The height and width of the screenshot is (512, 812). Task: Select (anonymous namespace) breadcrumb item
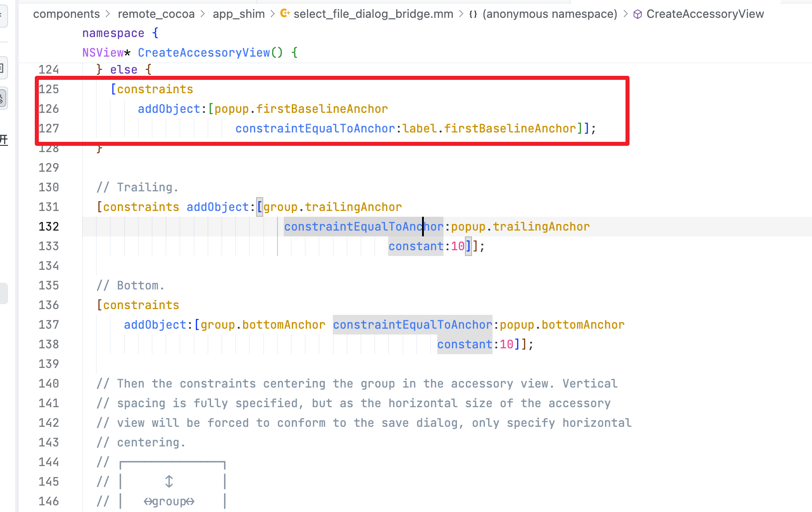click(x=550, y=14)
